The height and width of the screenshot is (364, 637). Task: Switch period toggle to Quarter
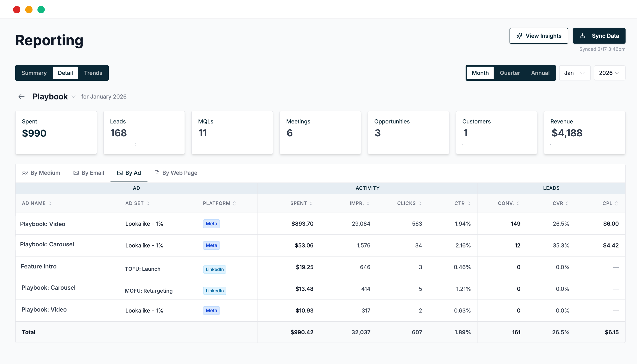510,73
